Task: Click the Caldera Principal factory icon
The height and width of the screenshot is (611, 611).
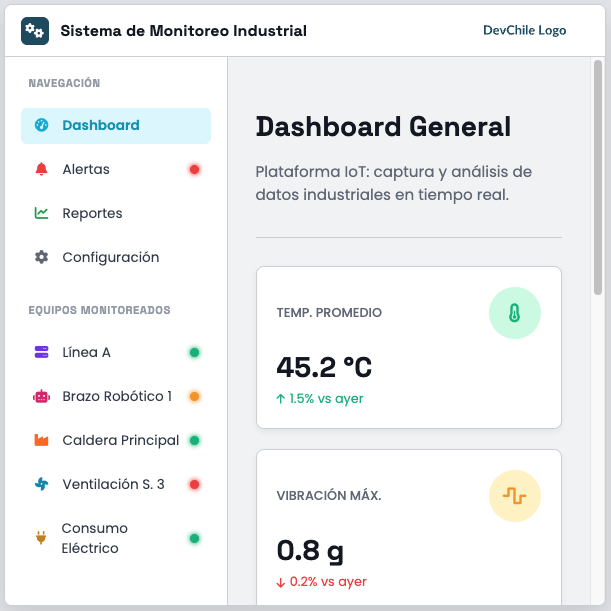Action: 41,441
